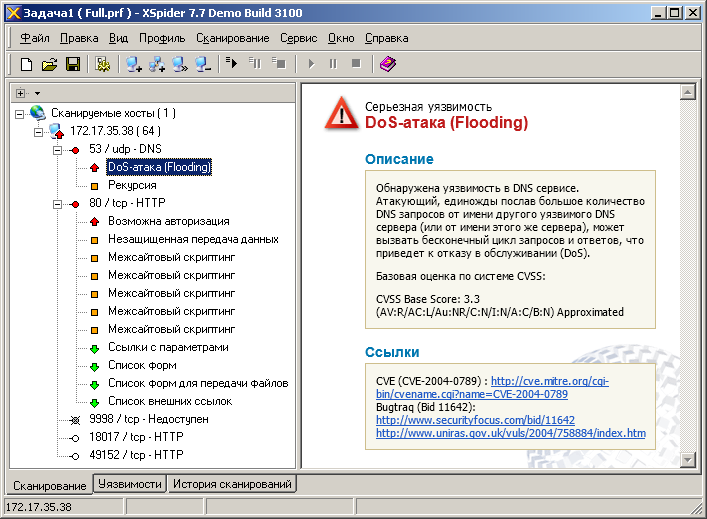Collapse the 80 / tcp - HTTP node
Viewport: 707px width, 519px height.
point(58,203)
